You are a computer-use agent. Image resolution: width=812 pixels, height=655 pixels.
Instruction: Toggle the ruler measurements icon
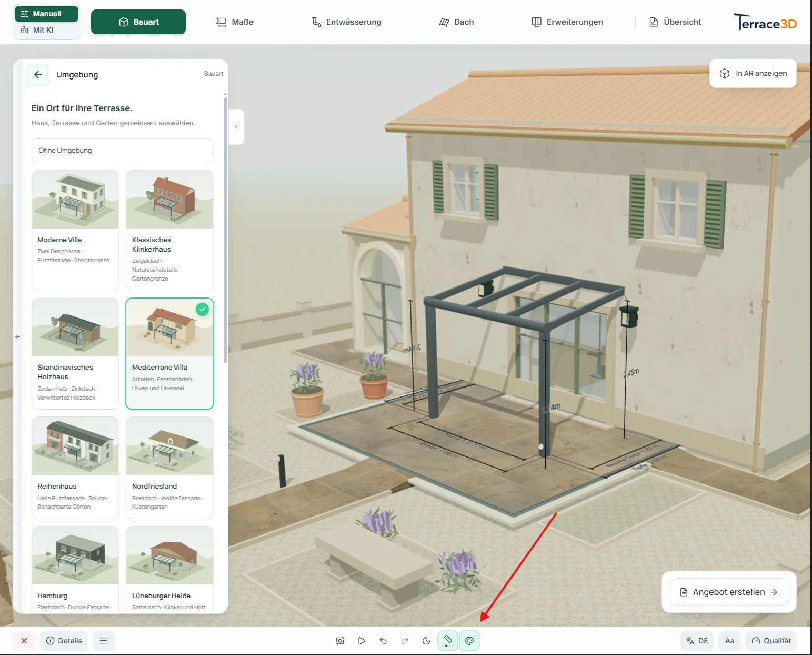pos(448,641)
